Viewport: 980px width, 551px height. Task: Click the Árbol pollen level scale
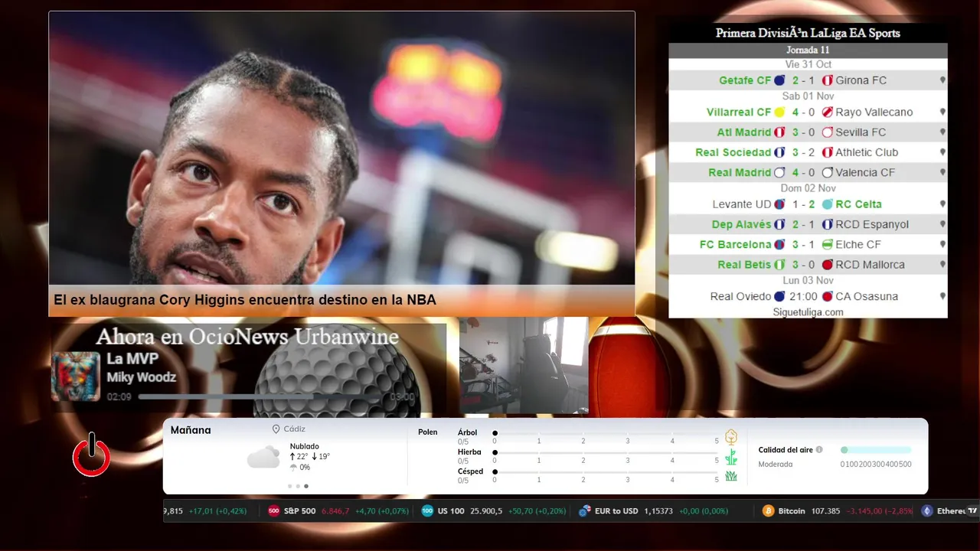click(x=606, y=435)
